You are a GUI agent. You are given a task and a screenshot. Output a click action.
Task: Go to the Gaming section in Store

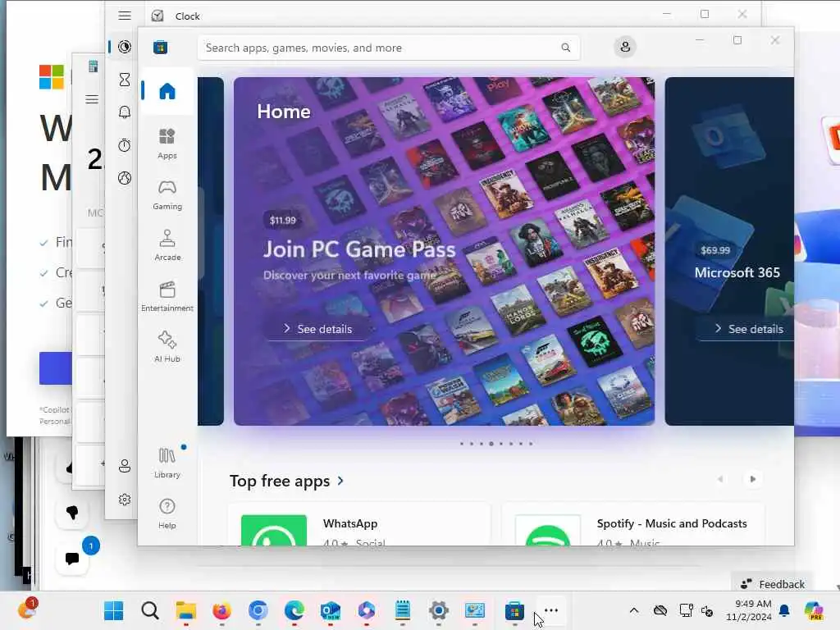pos(167,194)
